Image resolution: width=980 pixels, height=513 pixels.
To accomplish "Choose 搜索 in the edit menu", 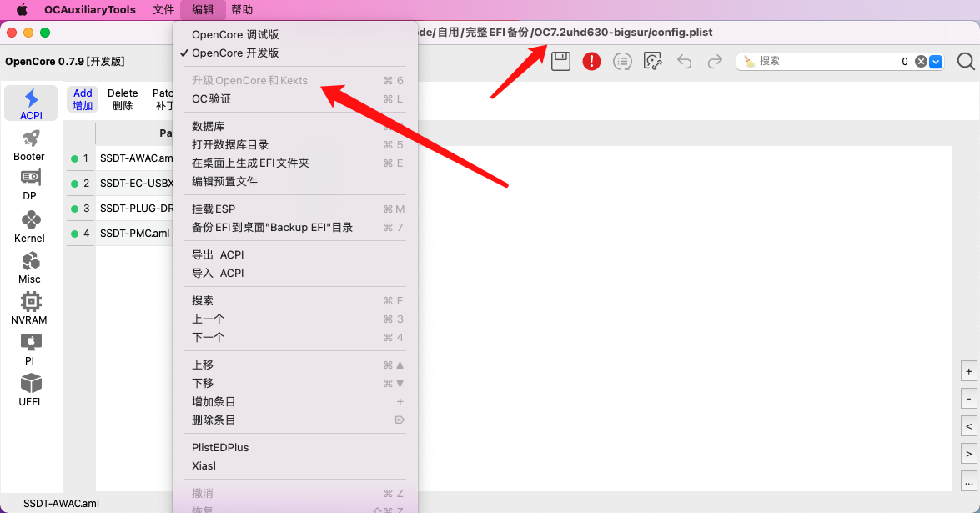I will coord(295,300).
